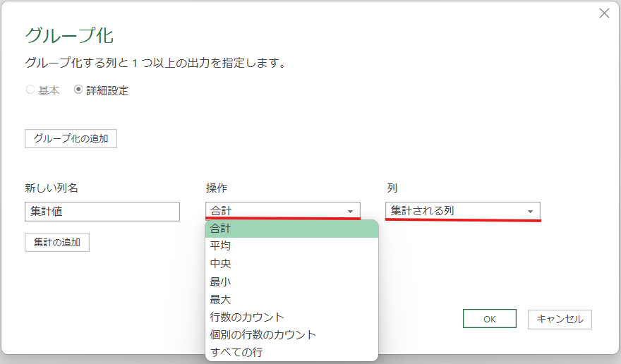The width and height of the screenshot is (621, 364).
Task: Click the グループ化の追加 button
Action: pyautogui.click(x=71, y=139)
